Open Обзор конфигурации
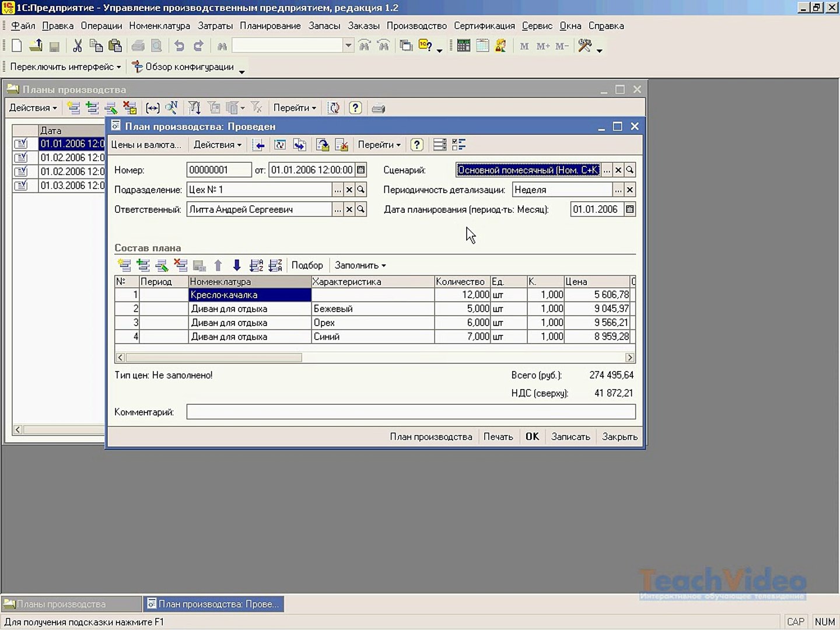Viewport: 840px width, 630px height. [x=183, y=67]
